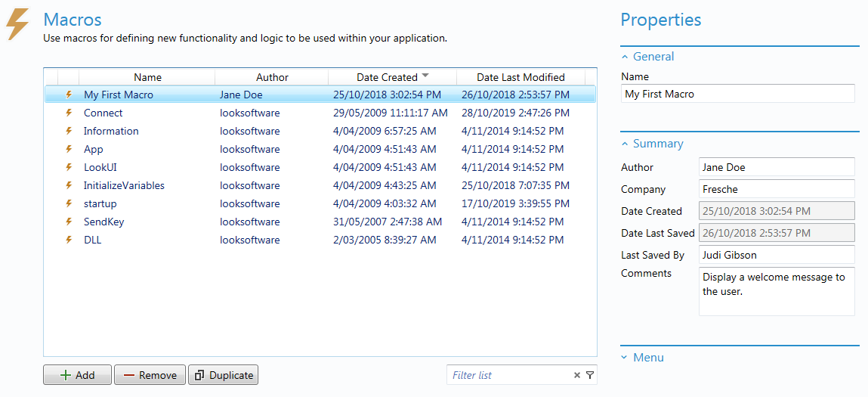Click modified date 17/10/2019 3:39:55 PM

[515, 204]
